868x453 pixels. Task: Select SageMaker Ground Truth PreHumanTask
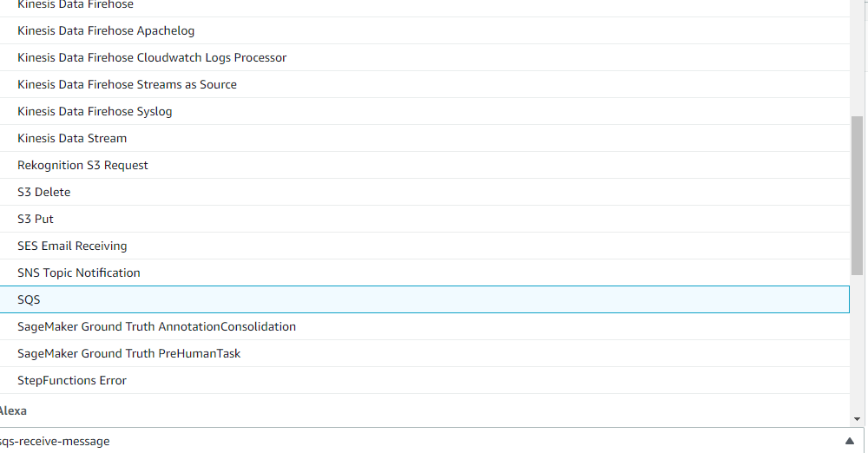coord(424,353)
